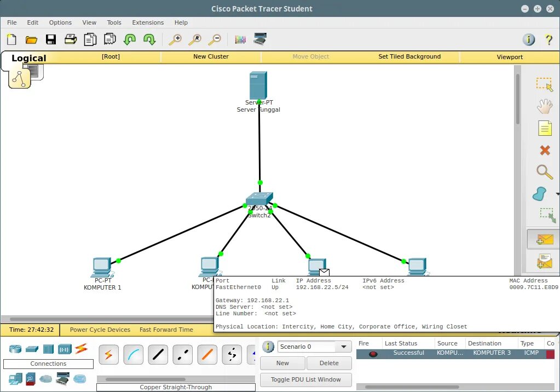Activate the Add Complex PDU tool

click(x=545, y=261)
